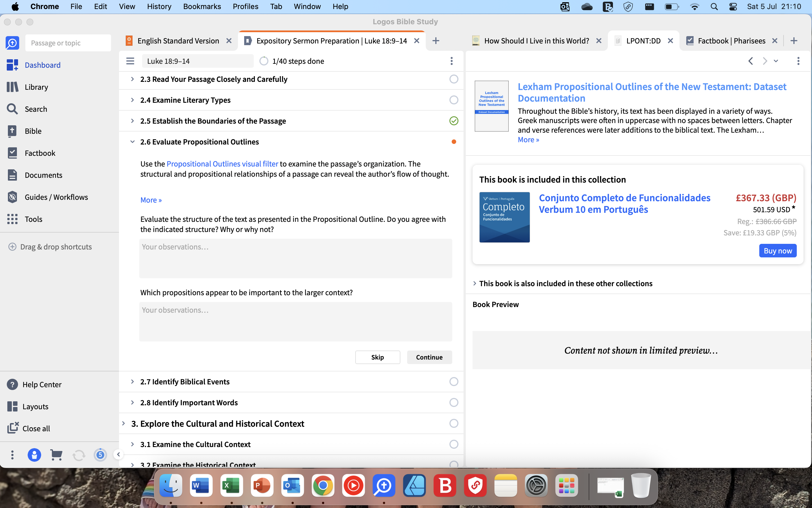
Task: Open the Library panel
Action: click(x=28, y=87)
